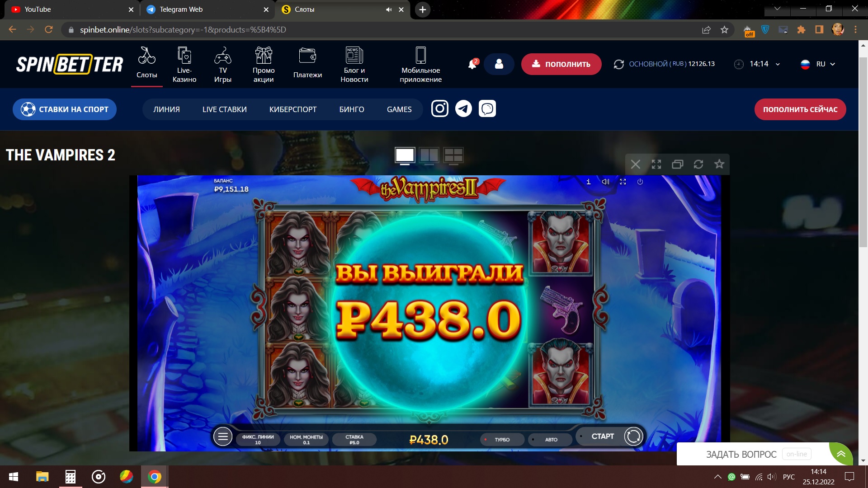This screenshot has width=868, height=488.
Task: Refresh the account balance icon
Action: click(619, 64)
